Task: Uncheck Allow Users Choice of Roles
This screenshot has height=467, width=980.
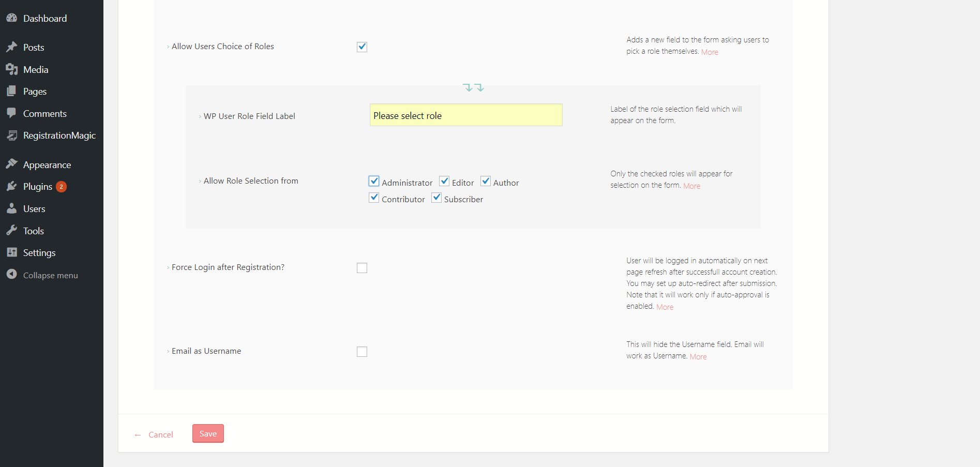Action: (x=362, y=47)
